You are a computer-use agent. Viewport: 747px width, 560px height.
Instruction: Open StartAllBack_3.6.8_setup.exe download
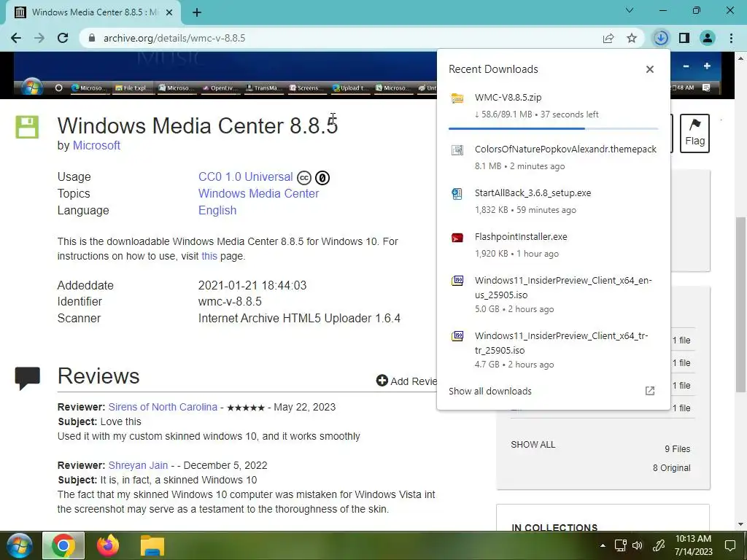(553, 201)
